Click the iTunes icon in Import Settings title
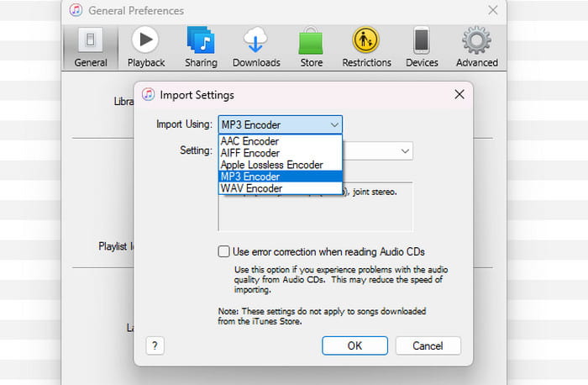This screenshot has width=588, height=385. [x=148, y=94]
